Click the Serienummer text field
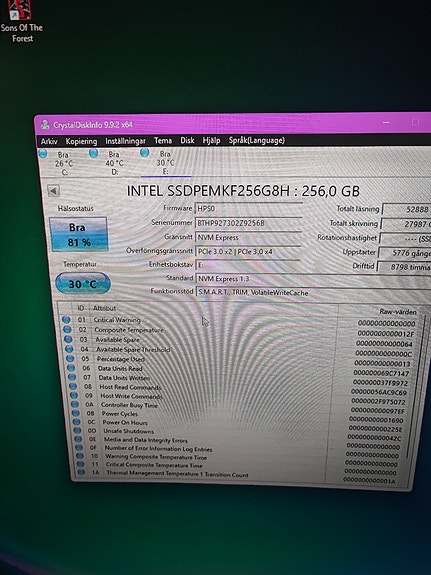Image resolution: width=431 pixels, height=575 pixels. pyautogui.click(x=249, y=223)
